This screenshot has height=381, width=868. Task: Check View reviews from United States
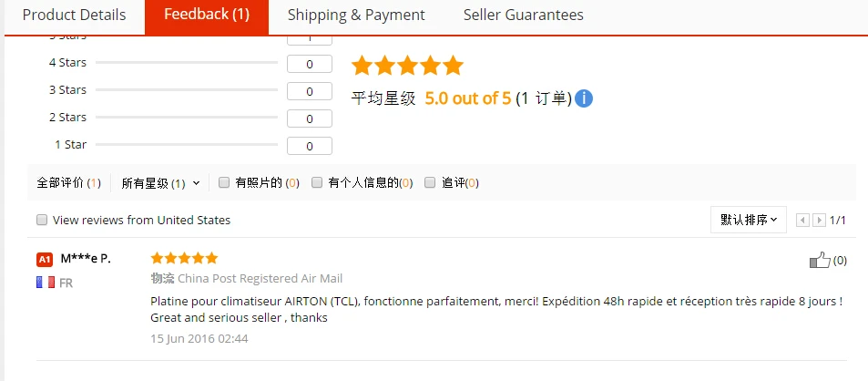(42, 220)
